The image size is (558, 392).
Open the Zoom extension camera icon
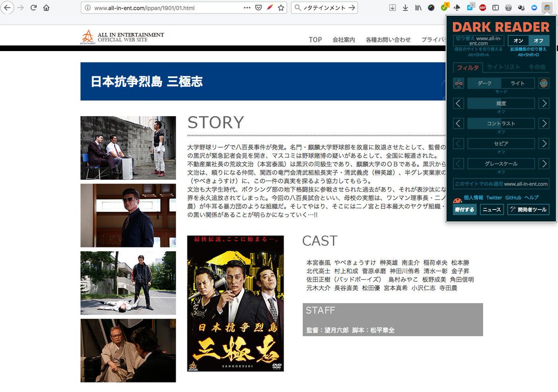pos(534,8)
